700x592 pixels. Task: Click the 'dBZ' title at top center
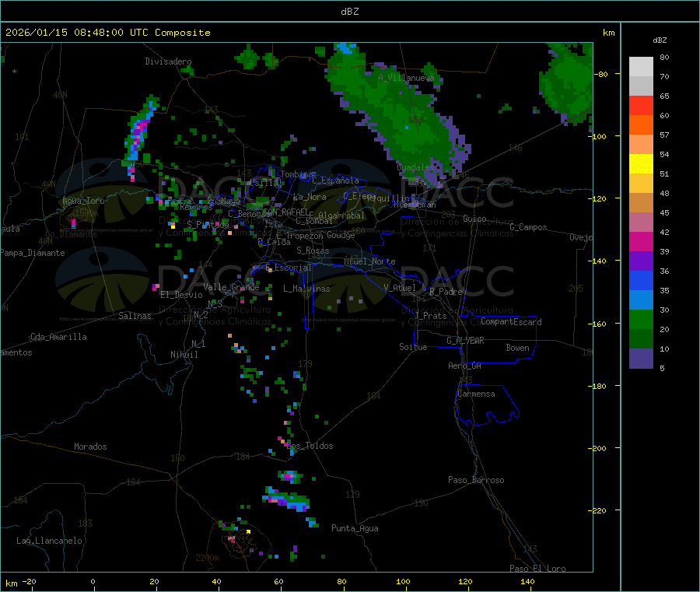pos(349,12)
